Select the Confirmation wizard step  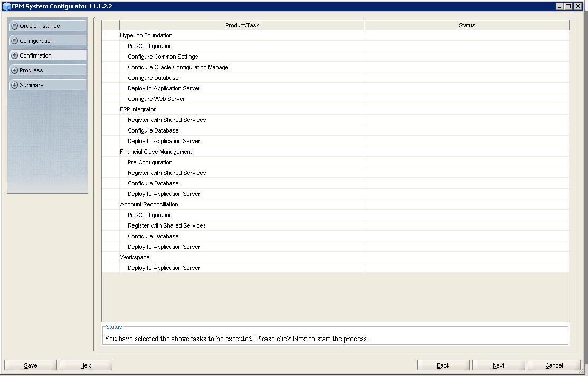48,55
